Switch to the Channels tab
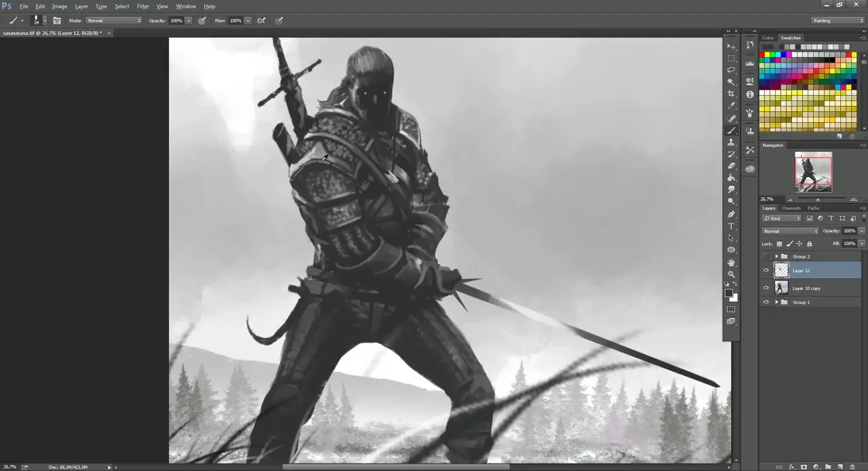This screenshot has width=868, height=471. point(791,208)
